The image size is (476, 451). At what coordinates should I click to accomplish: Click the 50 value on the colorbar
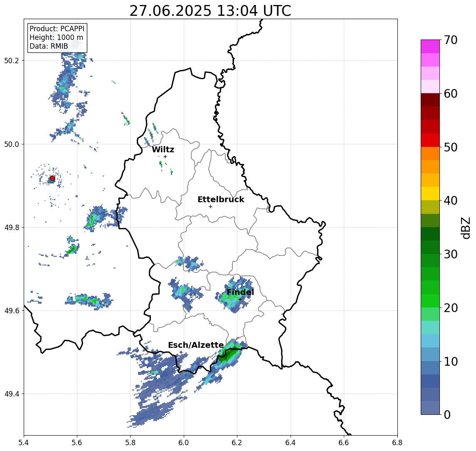click(x=451, y=147)
